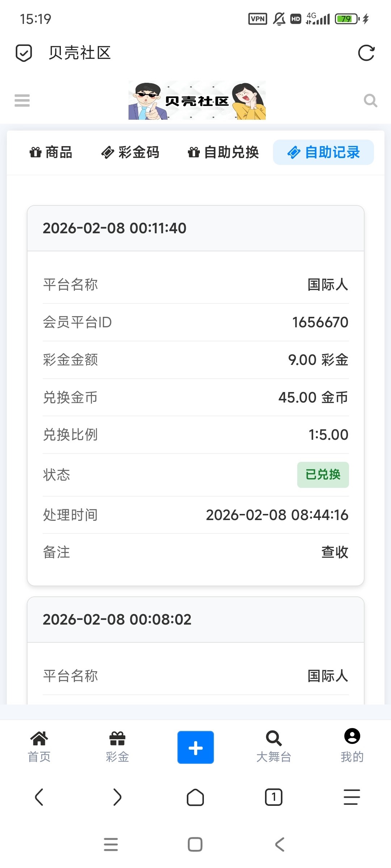Go forward with browser forward arrow
391x868 pixels.
tap(117, 797)
